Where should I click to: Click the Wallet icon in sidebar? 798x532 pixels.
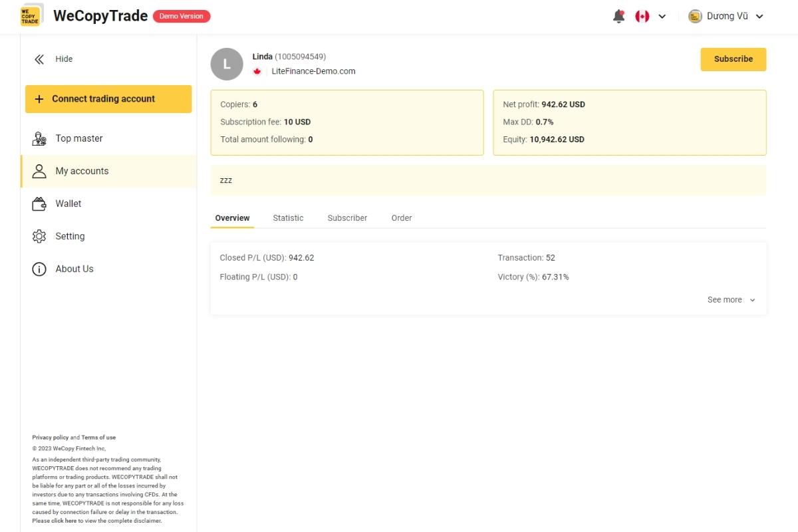click(x=39, y=203)
